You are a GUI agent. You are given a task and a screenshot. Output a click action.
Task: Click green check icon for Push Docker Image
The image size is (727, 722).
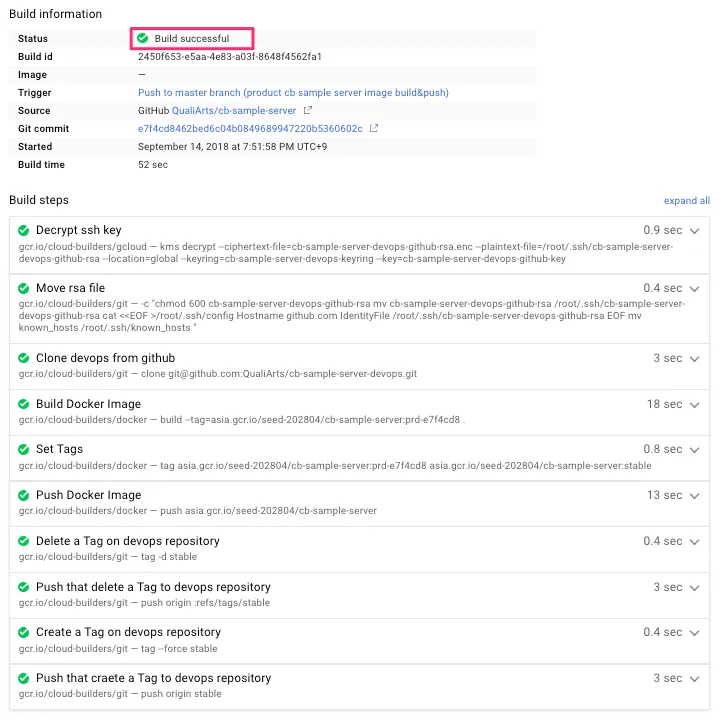click(23, 495)
